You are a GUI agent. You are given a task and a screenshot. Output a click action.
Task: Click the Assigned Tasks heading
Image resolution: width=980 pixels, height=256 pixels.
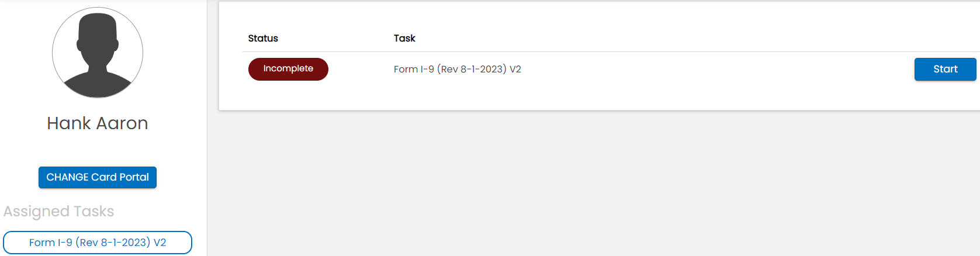58,211
